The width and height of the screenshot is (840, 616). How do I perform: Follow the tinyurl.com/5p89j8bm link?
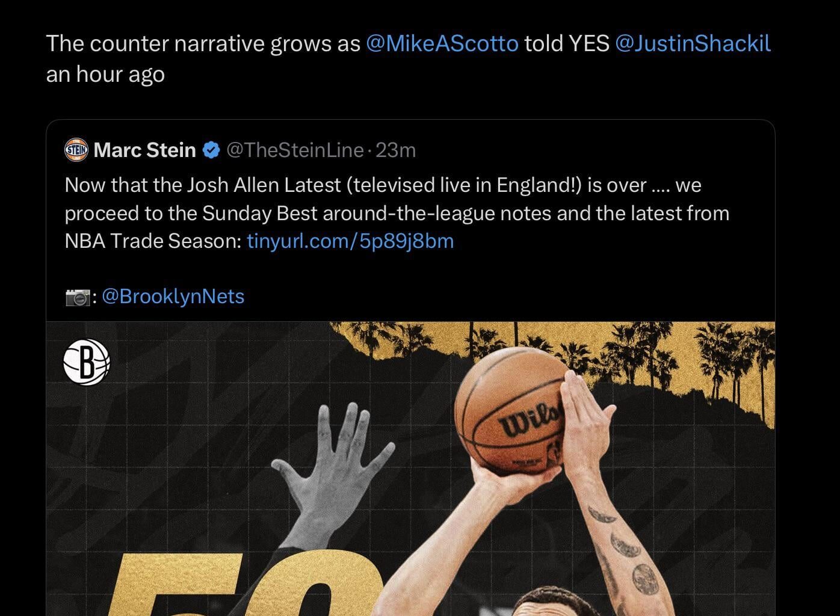(x=350, y=241)
